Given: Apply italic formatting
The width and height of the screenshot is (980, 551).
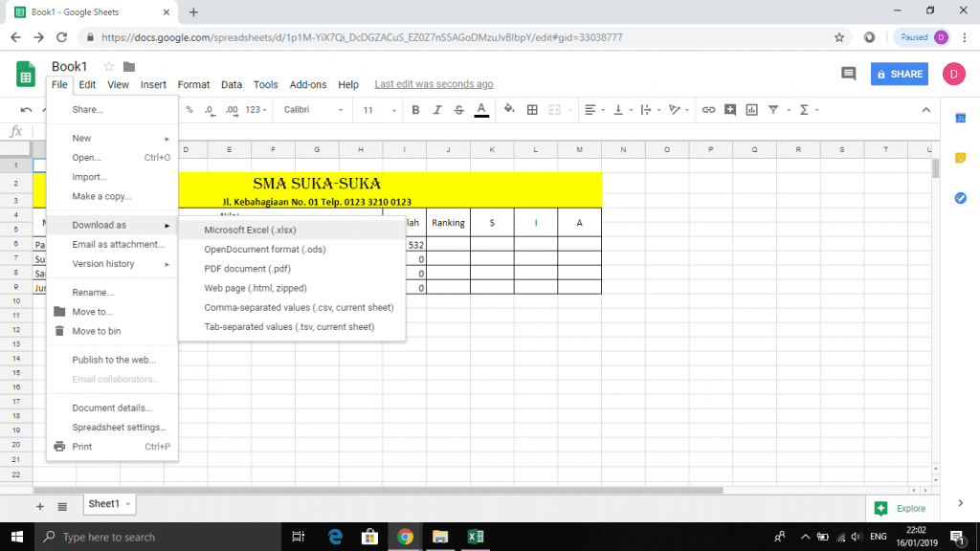Looking at the screenshot, I should tap(436, 110).
